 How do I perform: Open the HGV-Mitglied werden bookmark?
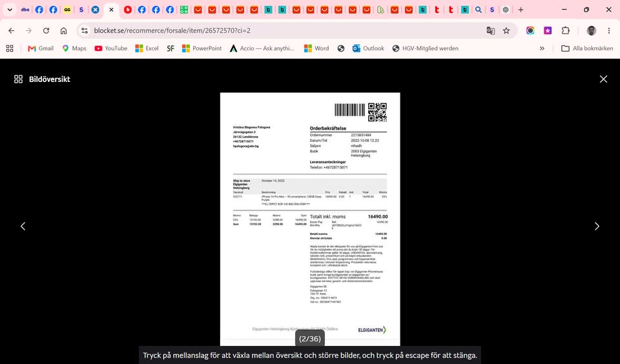425,48
